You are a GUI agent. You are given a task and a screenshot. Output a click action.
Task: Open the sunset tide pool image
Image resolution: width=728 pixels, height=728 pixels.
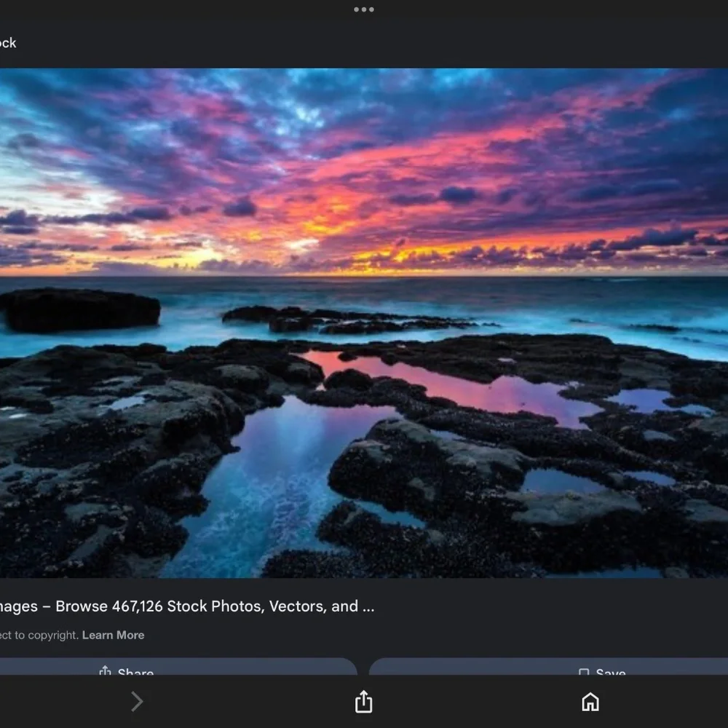pos(364,323)
